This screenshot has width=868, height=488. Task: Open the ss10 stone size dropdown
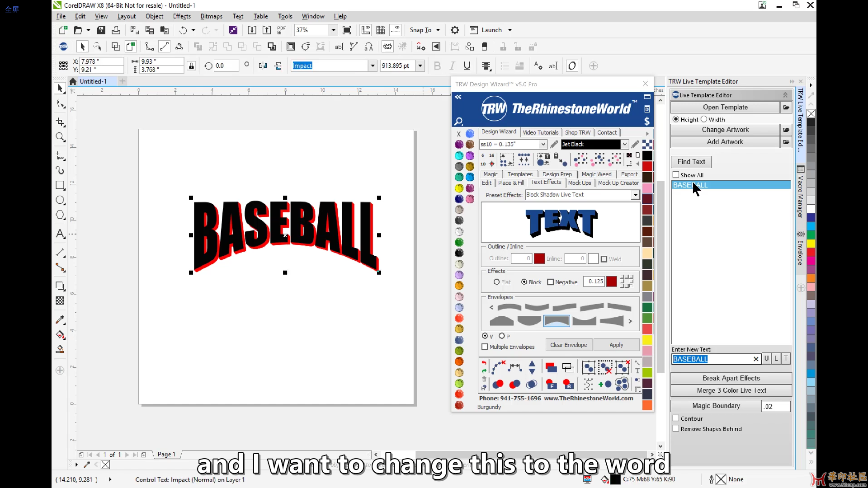point(543,144)
